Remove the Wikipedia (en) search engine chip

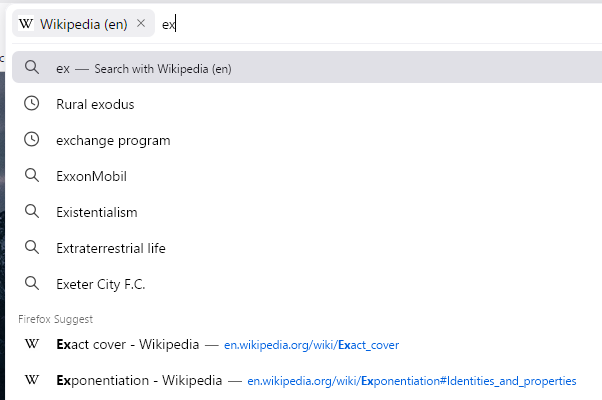(x=141, y=24)
